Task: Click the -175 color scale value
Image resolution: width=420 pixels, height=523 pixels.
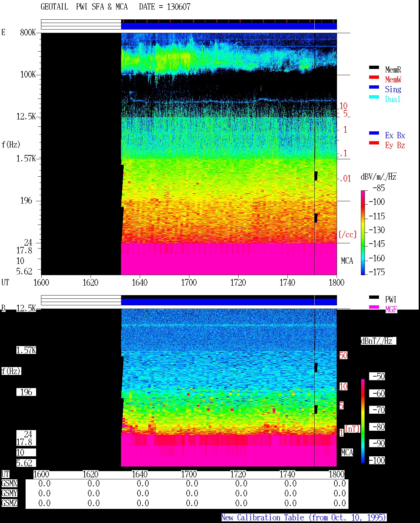Action: coord(377,272)
